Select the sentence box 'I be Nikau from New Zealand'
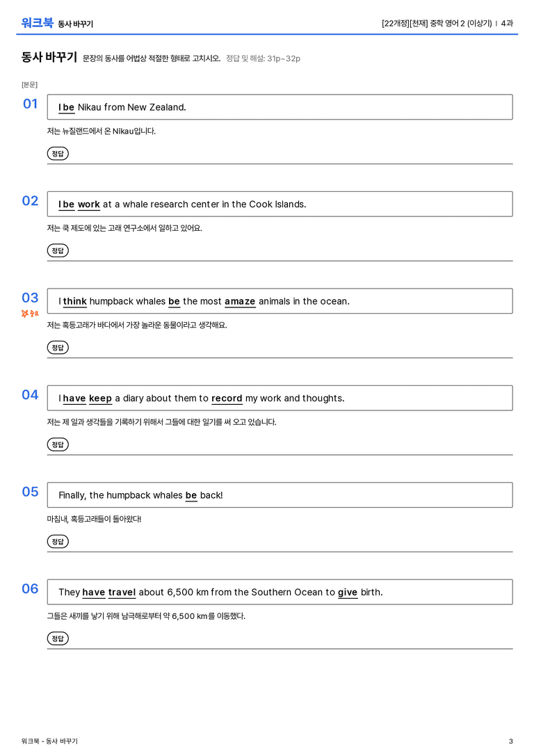Viewport: 534px width, 756px height. point(280,107)
